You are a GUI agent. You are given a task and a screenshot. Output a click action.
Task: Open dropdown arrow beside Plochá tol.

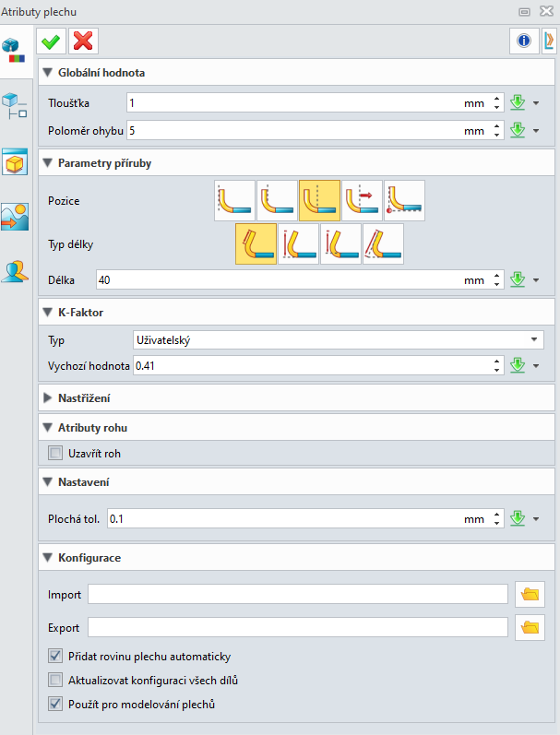pos(536,519)
